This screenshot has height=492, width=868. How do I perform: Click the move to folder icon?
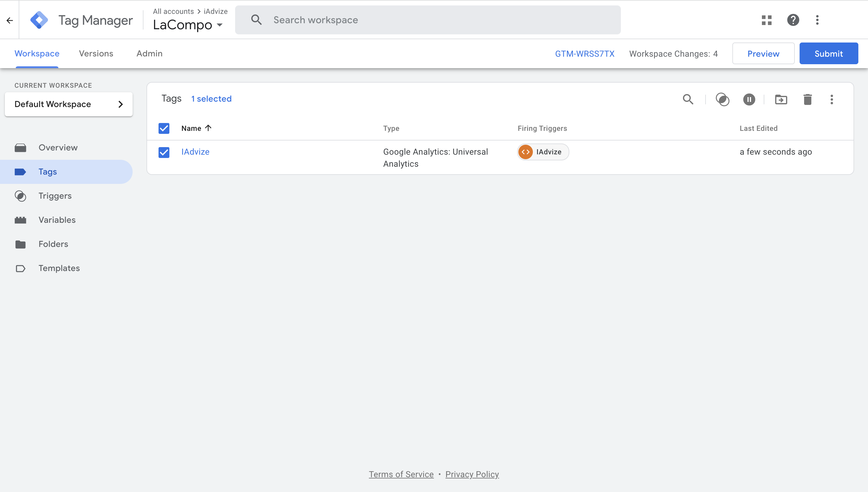[781, 99]
